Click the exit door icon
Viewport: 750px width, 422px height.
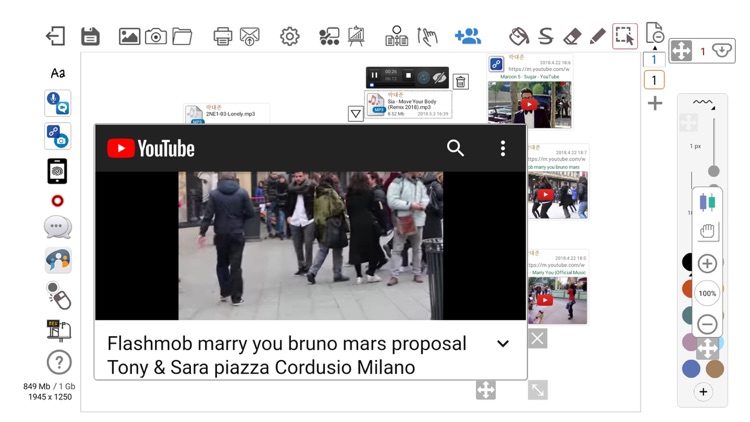(55, 36)
